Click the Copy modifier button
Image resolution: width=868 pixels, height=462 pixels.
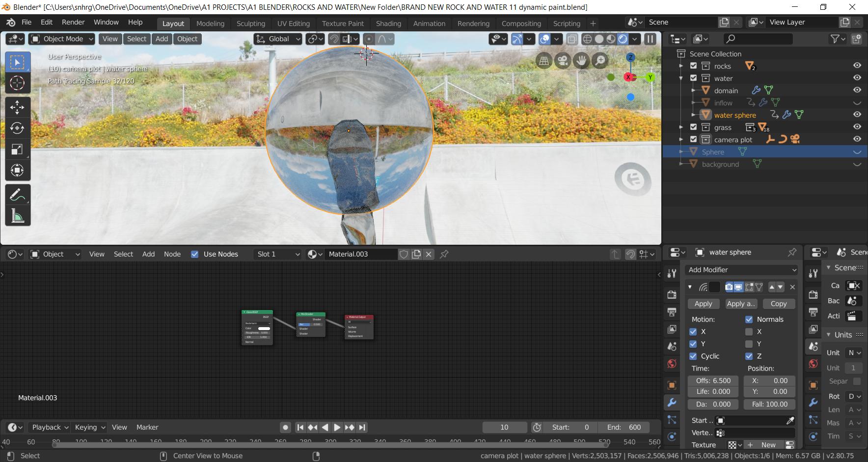click(x=779, y=304)
